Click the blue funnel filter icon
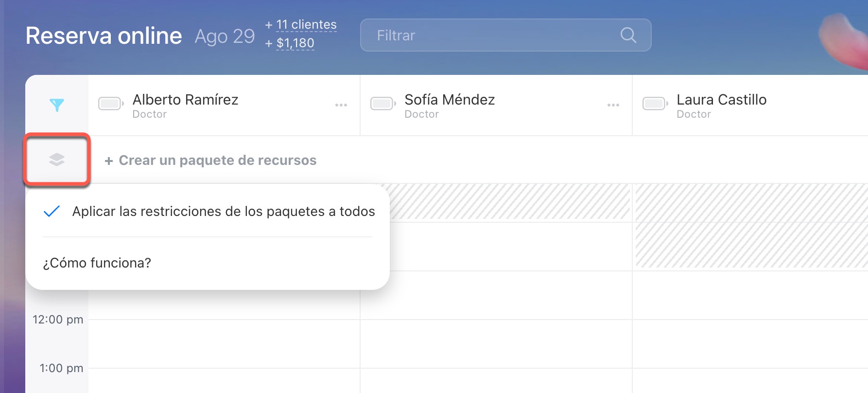The height and width of the screenshot is (393, 868). click(x=57, y=105)
